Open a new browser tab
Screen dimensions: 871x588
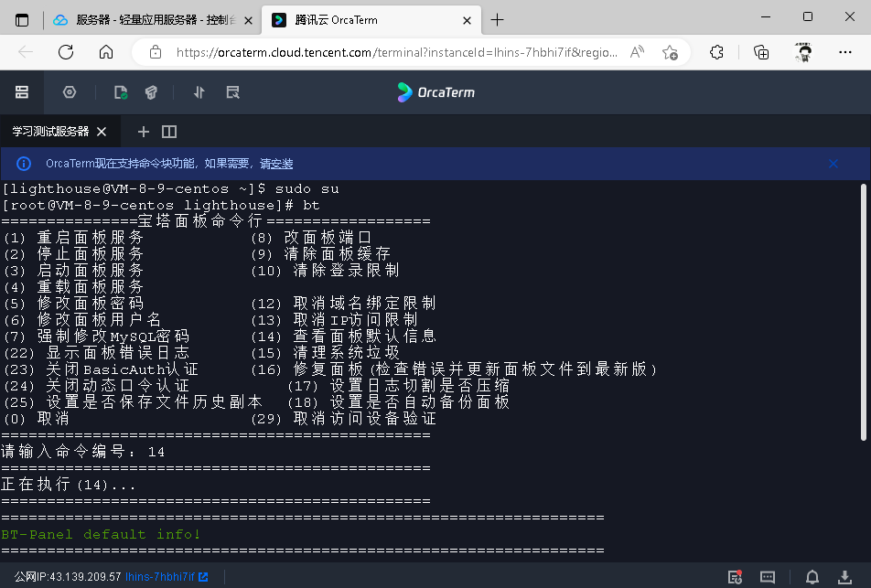coord(497,20)
